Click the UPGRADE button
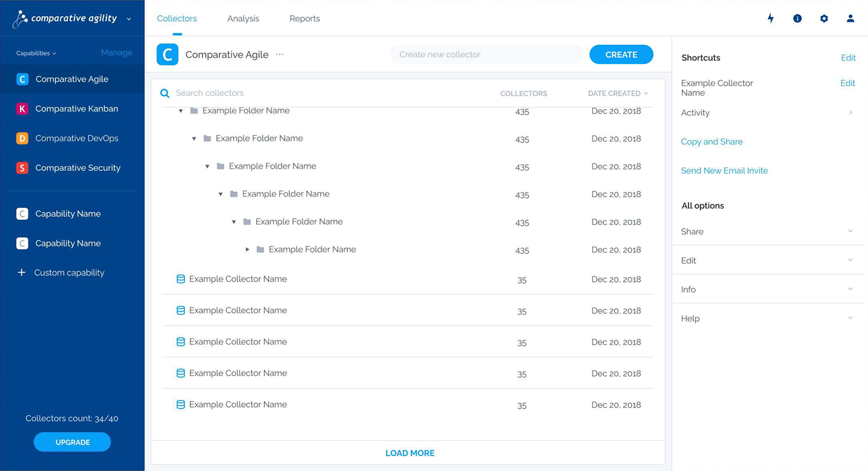 click(72, 442)
